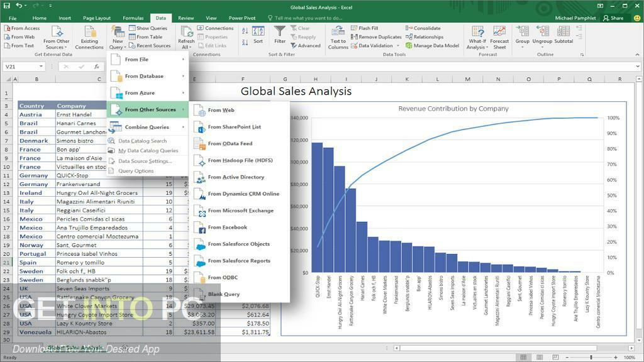Open the From Access data source
The height and width of the screenshot is (362, 644).
22,28
